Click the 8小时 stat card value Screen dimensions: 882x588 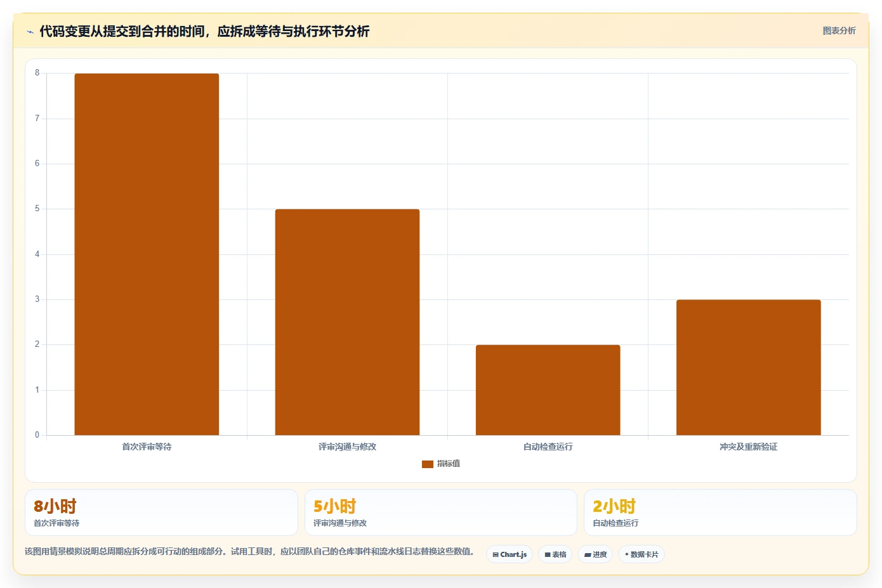point(55,506)
